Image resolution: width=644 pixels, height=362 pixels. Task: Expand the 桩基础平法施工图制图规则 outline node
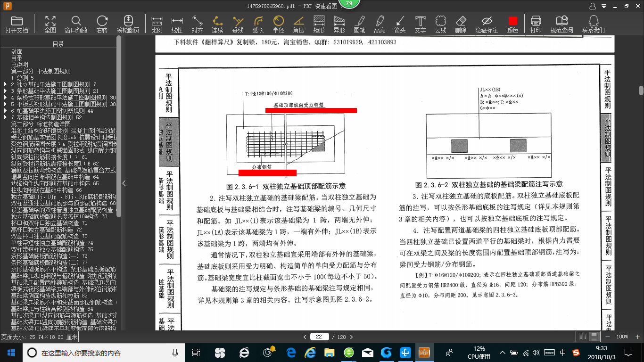pos(5,111)
